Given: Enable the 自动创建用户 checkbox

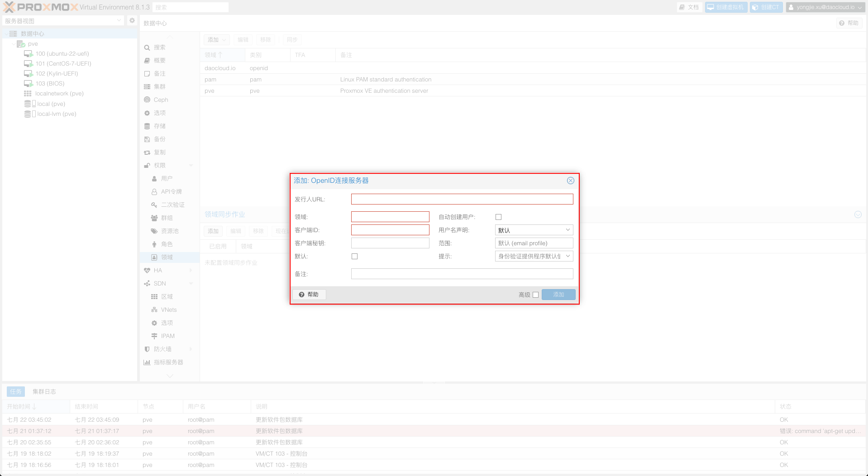Looking at the screenshot, I should (x=498, y=217).
